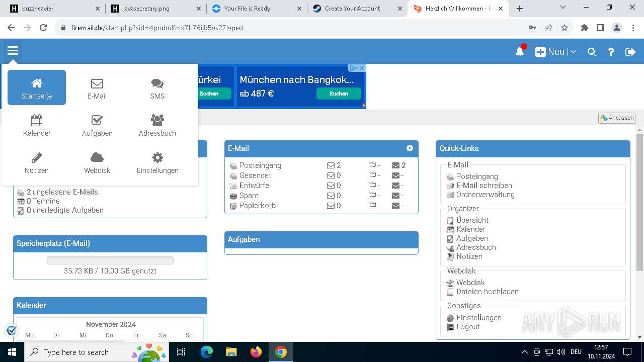Click E-Mail schreiben quick link
Viewport: 644px width, 362px height.
[484, 186]
